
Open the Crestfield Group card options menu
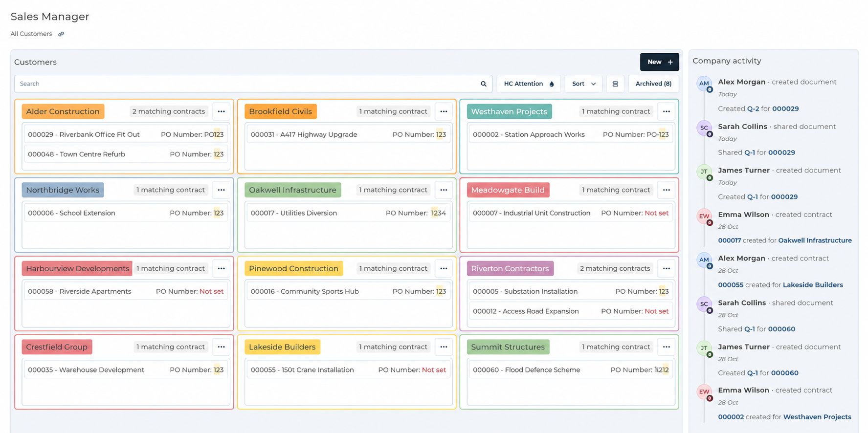[x=221, y=347]
